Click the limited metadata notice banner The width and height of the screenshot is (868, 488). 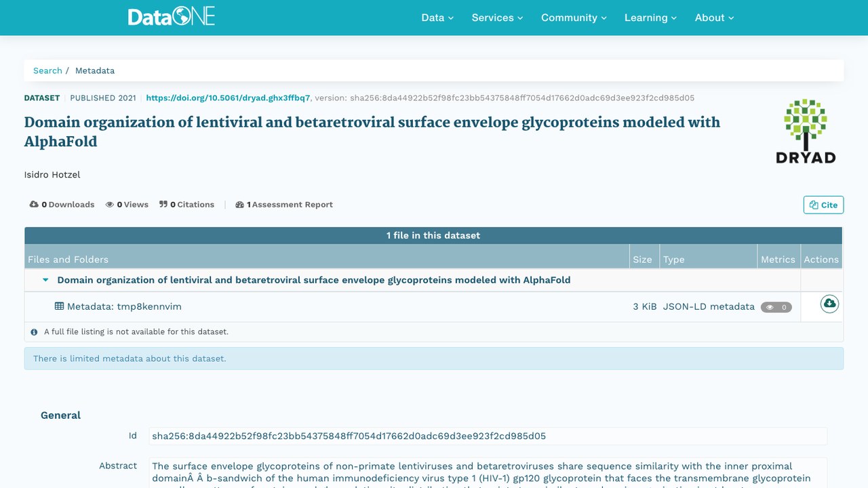434,359
